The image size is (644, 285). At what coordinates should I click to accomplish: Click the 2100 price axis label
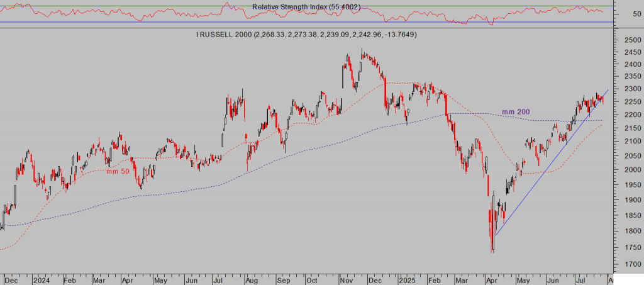point(633,142)
